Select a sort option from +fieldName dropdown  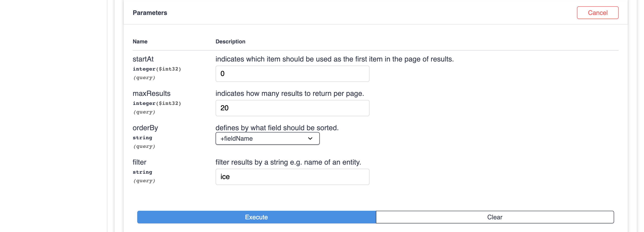267,138
